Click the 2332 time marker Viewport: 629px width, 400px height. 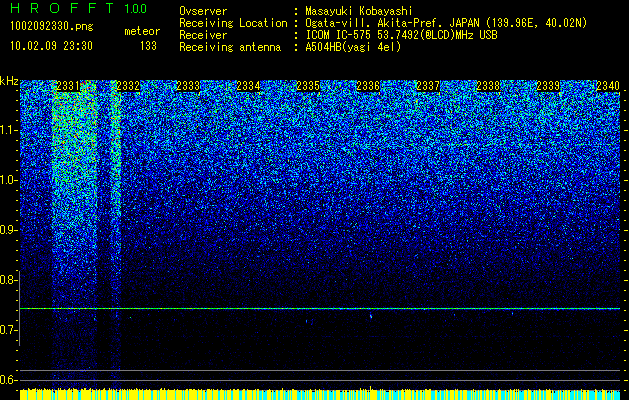128,86
